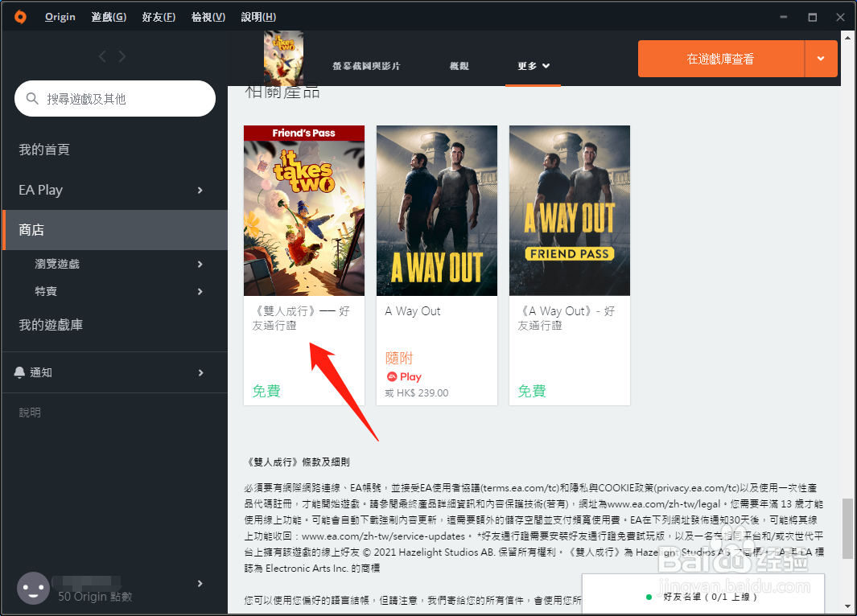Viewport: 857px width, 616px height.
Task: Switch to the 概觀 tab
Action: point(459,66)
